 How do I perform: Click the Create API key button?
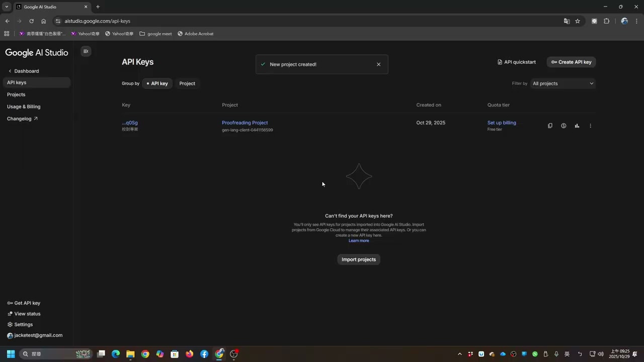coord(571,62)
